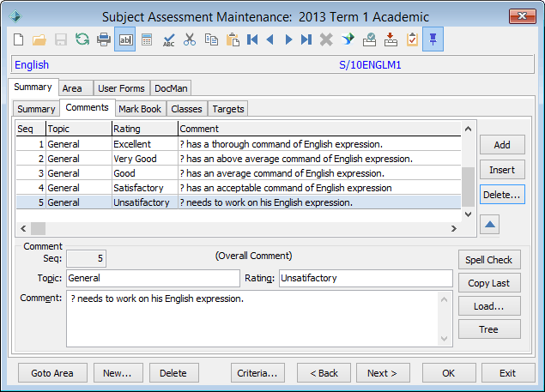Click the Load... button
This screenshot has width=545, height=392.
(489, 306)
